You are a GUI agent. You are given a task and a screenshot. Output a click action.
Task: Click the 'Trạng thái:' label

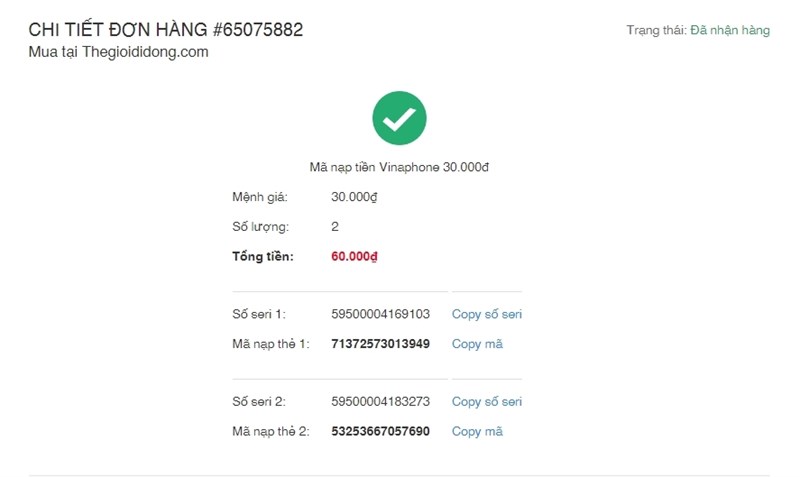[x=656, y=30]
